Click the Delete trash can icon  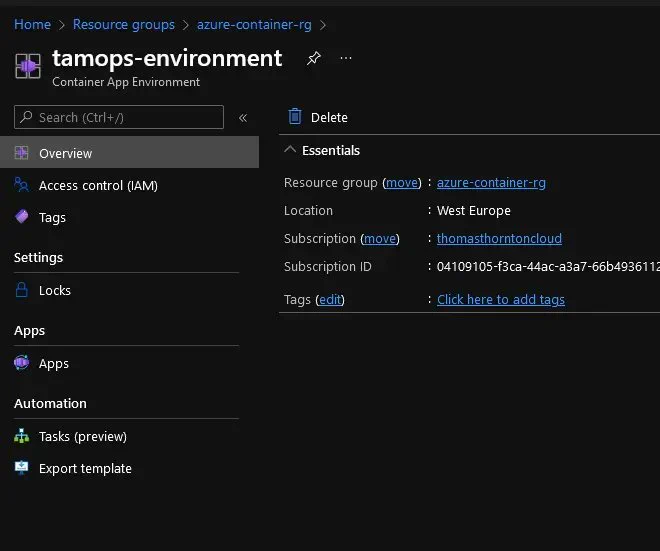click(295, 117)
